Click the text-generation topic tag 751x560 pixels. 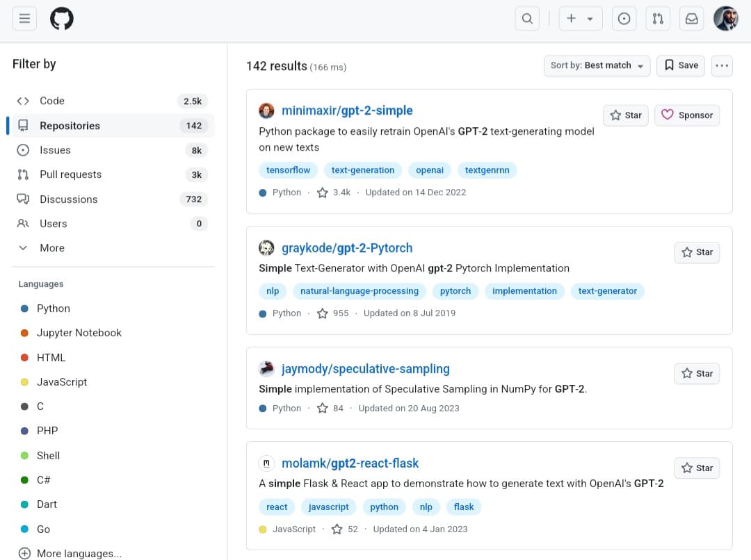coord(362,170)
